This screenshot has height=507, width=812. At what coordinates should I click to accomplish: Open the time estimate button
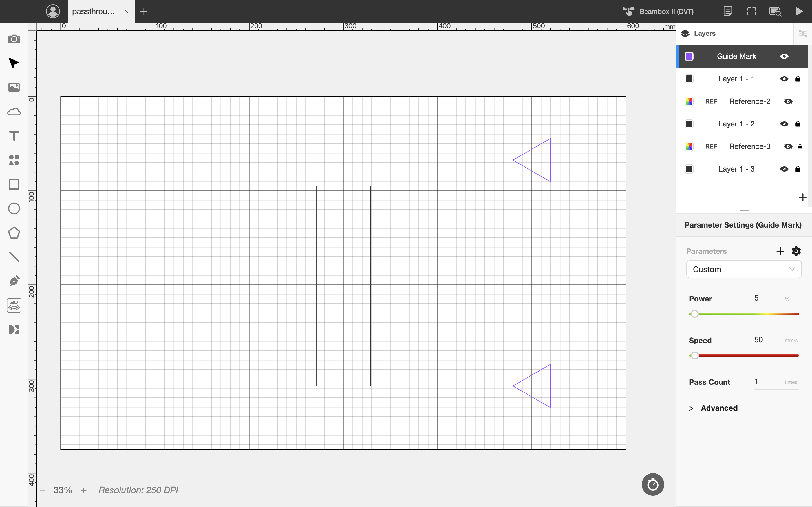(x=653, y=484)
